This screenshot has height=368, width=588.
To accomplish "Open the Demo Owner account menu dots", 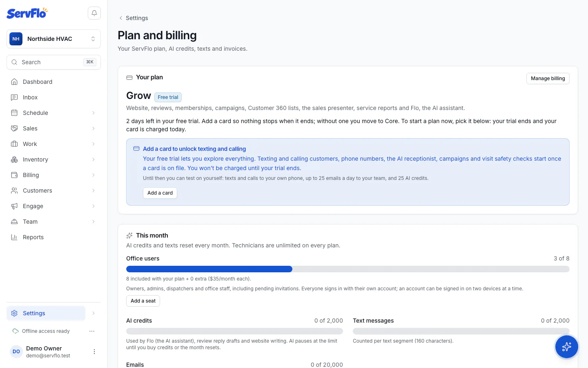I will (94, 352).
